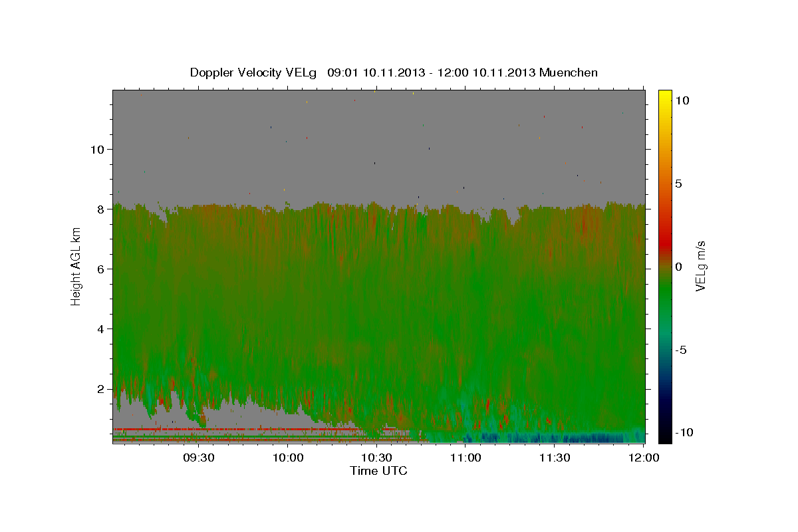Click the colorbar value '0'
Image resolution: width=798 pixels, height=532 pixels.
(x=678, y=267)
